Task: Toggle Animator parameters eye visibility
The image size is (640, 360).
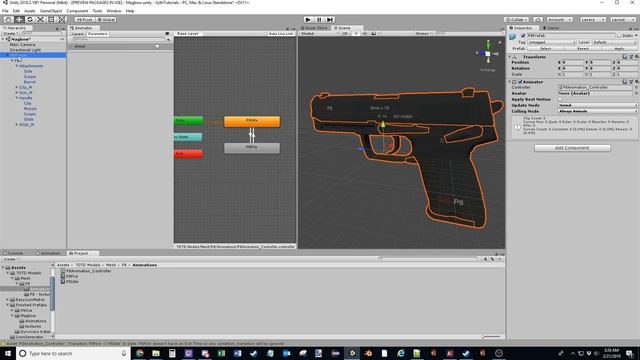Action: click(x=167, y=34)
